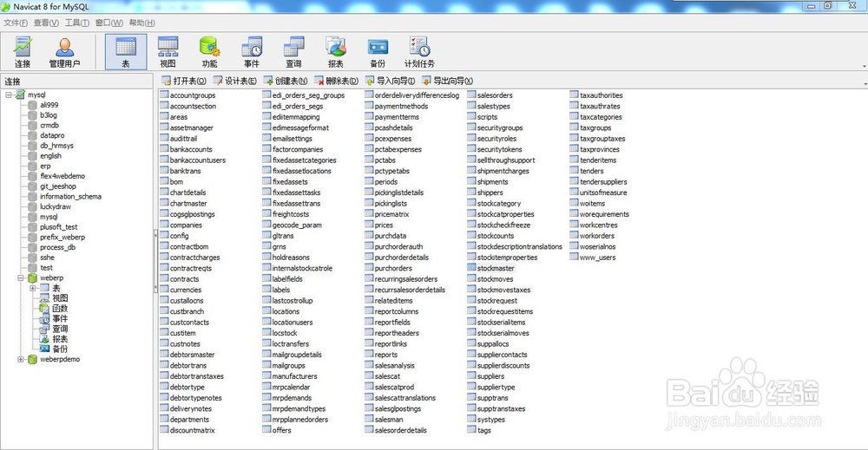Select the taxauthorities table

(602, 95)
